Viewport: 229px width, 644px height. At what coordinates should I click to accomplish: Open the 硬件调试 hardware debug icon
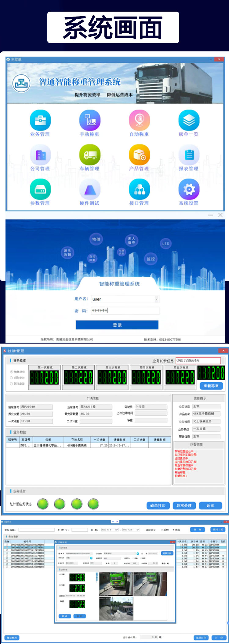pyautogui.click(x=89, y=189)
